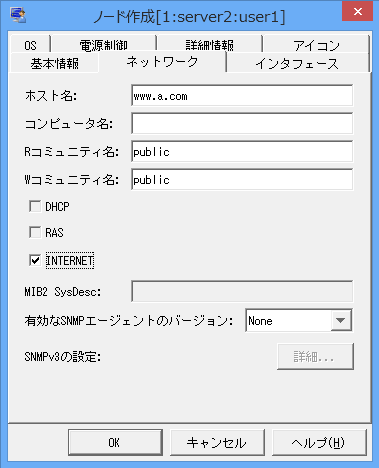The width and height of the screenshot is (379, 468).
Task: Open the 電源制御 tab
Action: click(x=104, y=45)
